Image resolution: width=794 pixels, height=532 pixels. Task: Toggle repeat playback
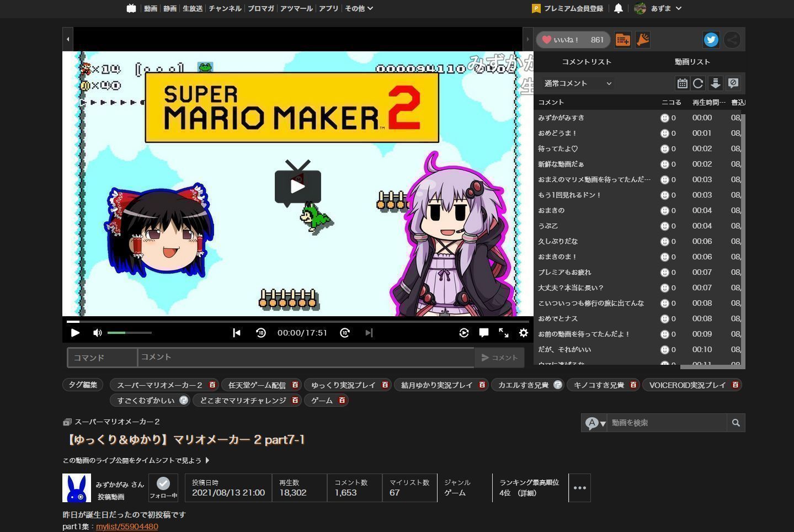[x=464, y=333]
